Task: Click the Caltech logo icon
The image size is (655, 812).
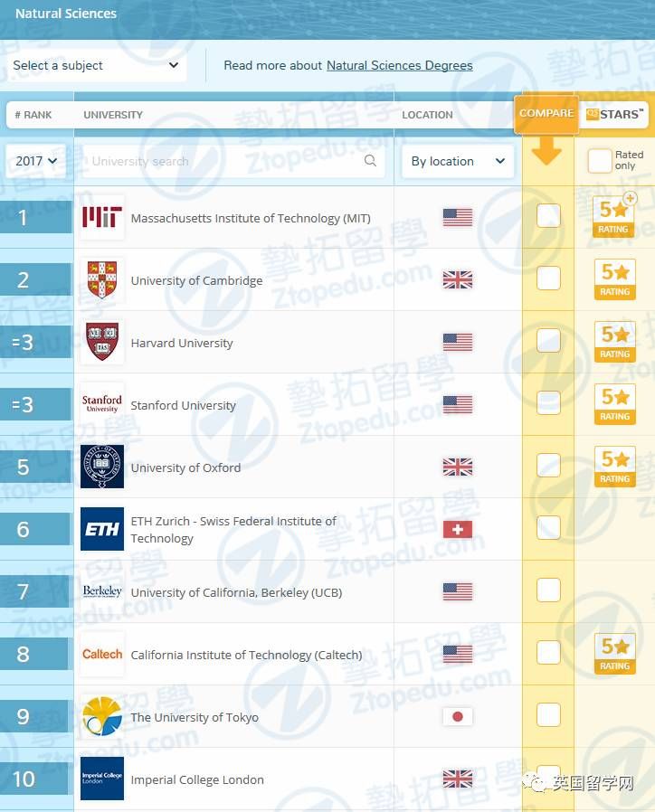Action: click(x=102, y=655)
